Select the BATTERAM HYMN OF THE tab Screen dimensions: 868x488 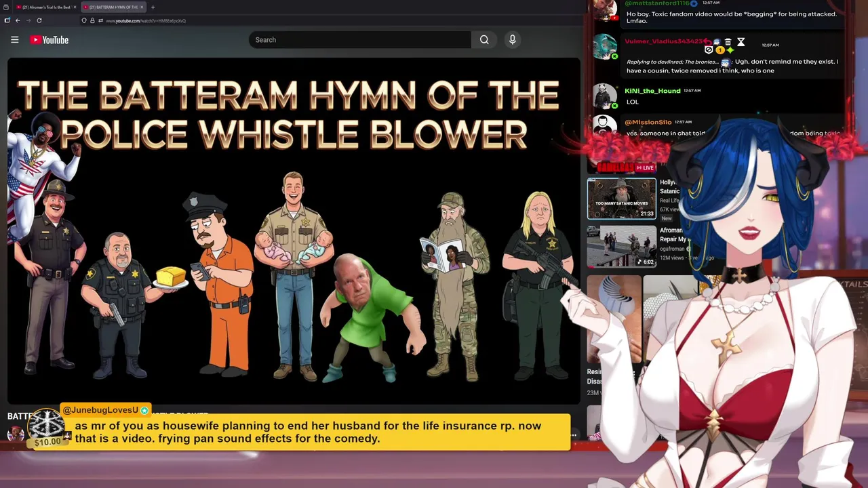point(113,7)
